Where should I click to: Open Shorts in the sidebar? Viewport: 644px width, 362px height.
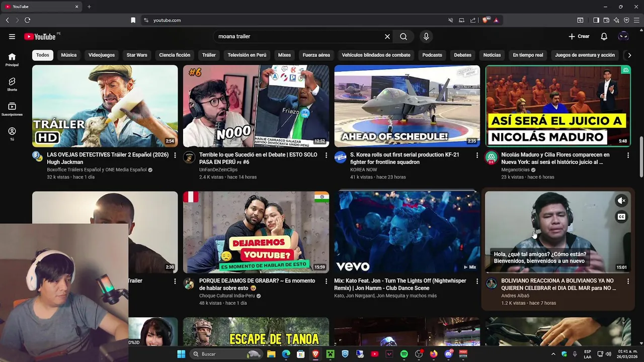(12, 84)
